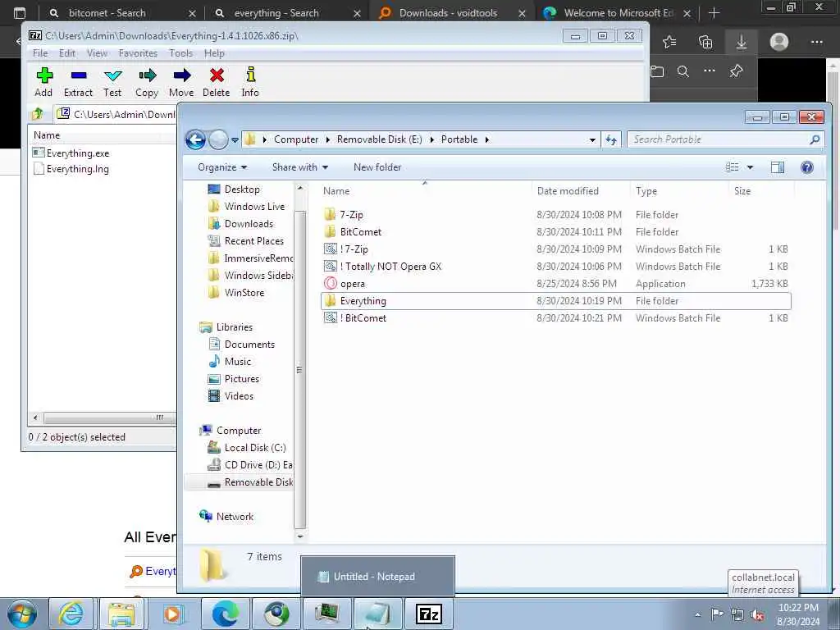The height and width of the screenshot is (630, 840).
Task: Expand the Computer breadcrumb arrow
Action: 327,139
